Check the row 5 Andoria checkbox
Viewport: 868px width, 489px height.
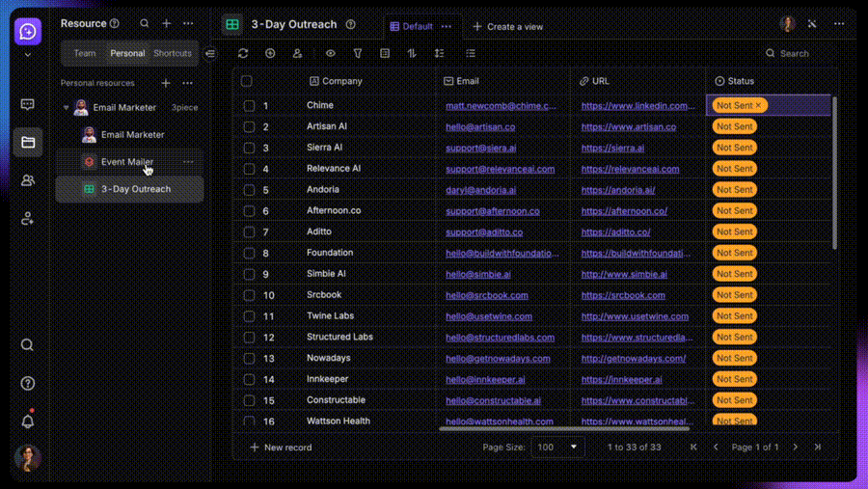click(x=249, y=189)
